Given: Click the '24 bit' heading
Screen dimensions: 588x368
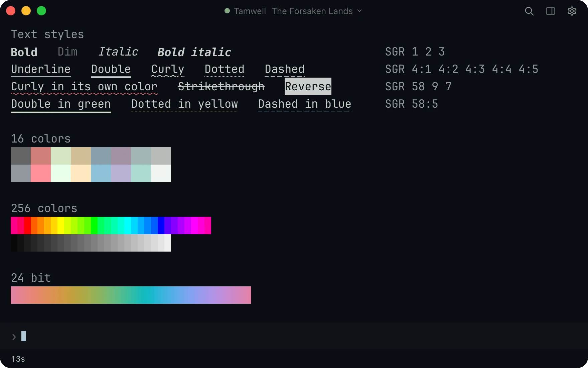Looking at the screenshot, I should 31,278.
